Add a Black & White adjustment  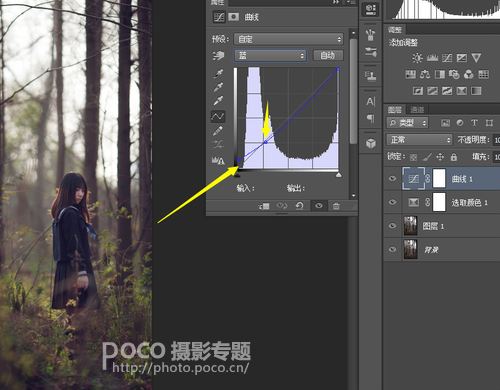[440, 74]
